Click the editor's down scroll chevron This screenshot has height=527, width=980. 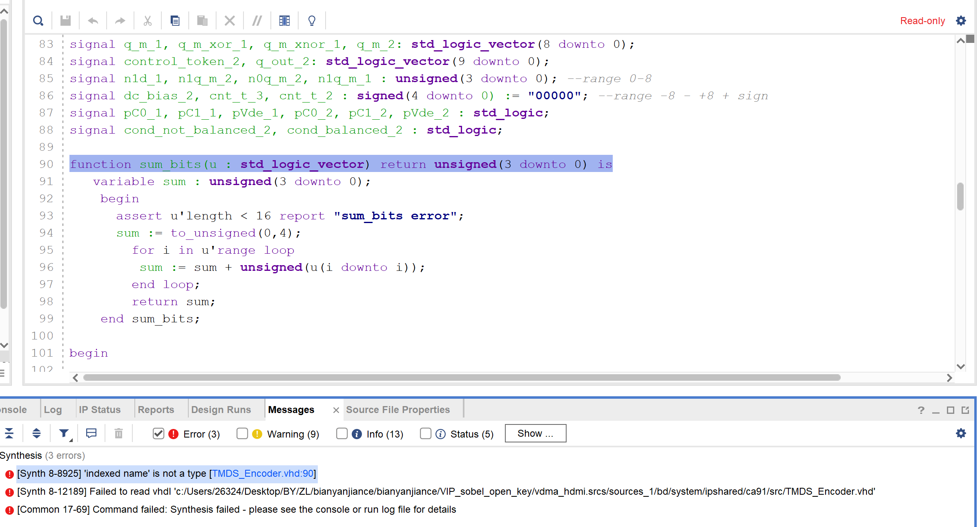pyautogui.click(x=960, y=367)
